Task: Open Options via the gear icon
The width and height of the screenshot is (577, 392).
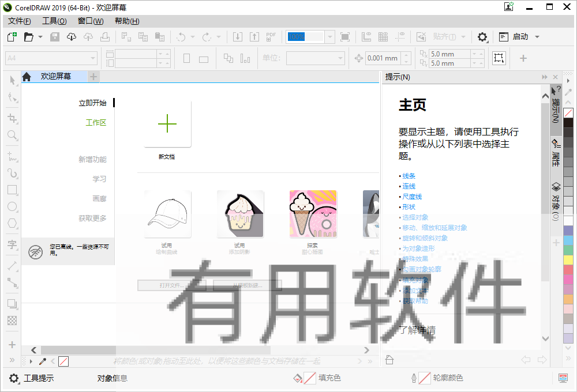Action: 482,37
